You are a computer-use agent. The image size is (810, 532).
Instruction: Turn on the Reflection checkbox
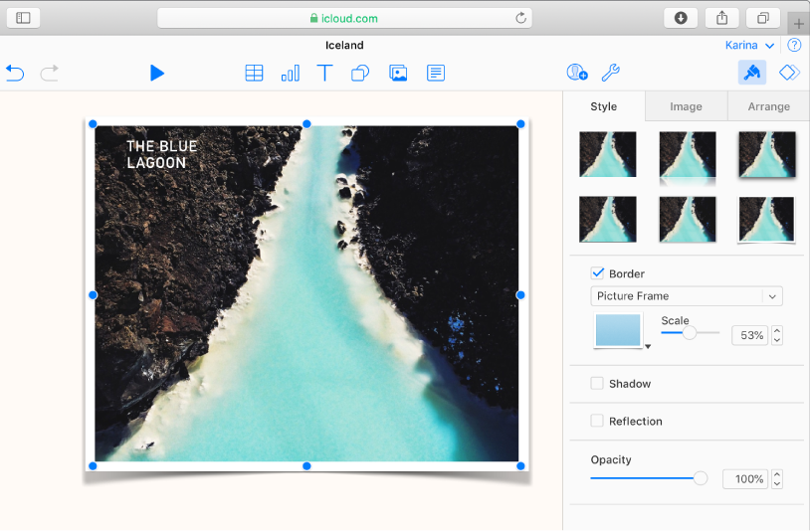coord(598,422)
